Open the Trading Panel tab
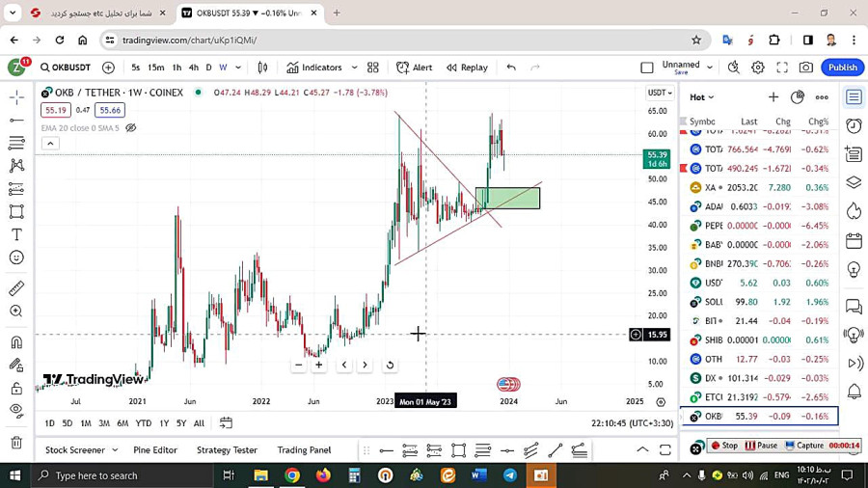Image resolution: width=868 pixels, height=488 pixels. tap(304, 450)
